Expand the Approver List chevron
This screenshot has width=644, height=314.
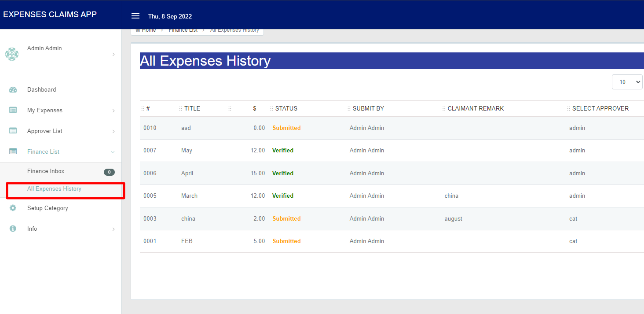pyautogui.click(x=113, y=131)
